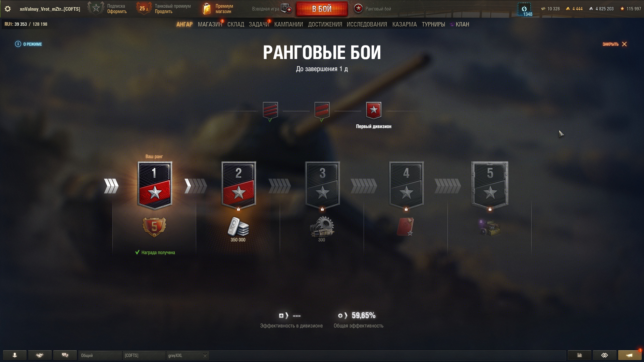Switch to the МАГАЗИН tab
Viewport: 644px width, 362px height.
click(210, 24)
